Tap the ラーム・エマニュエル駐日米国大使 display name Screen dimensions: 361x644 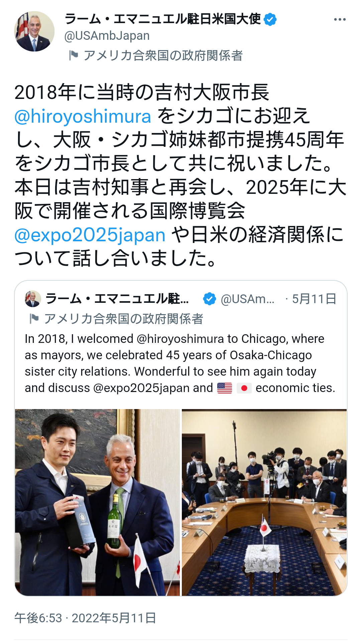coord(162,19)
